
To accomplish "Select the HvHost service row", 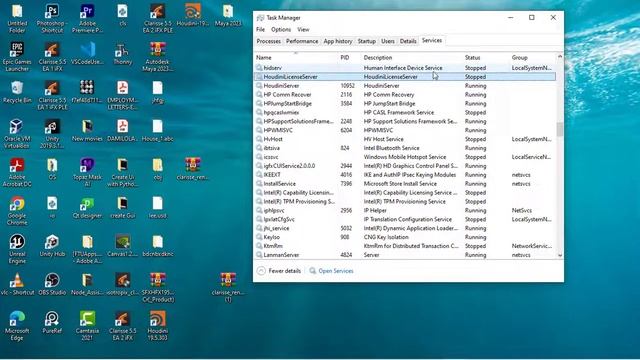I will click(x=404, y=139).
